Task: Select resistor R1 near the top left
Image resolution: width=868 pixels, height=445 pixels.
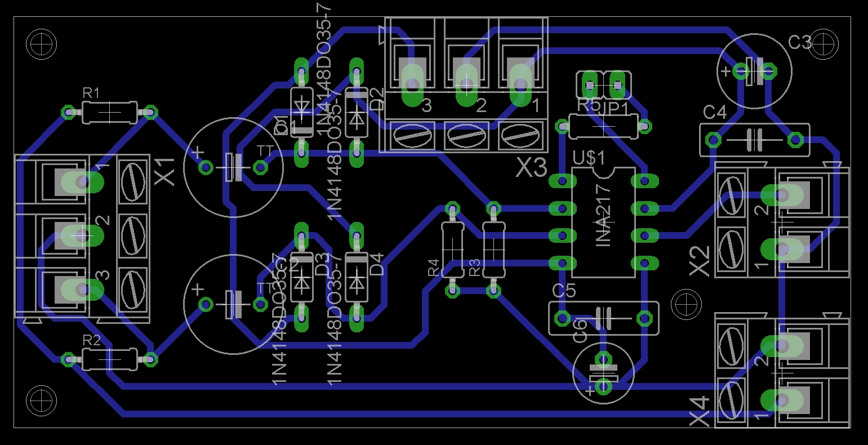Action: point(110,113)
